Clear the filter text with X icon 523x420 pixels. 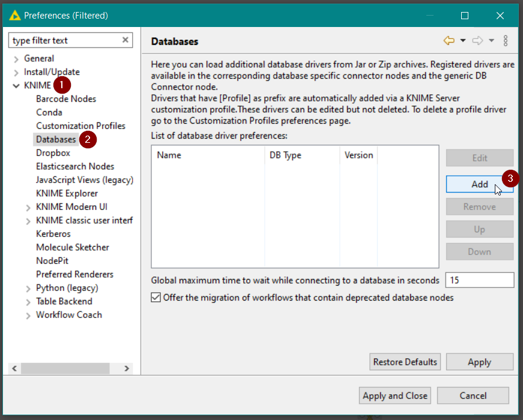coord(125,40)
